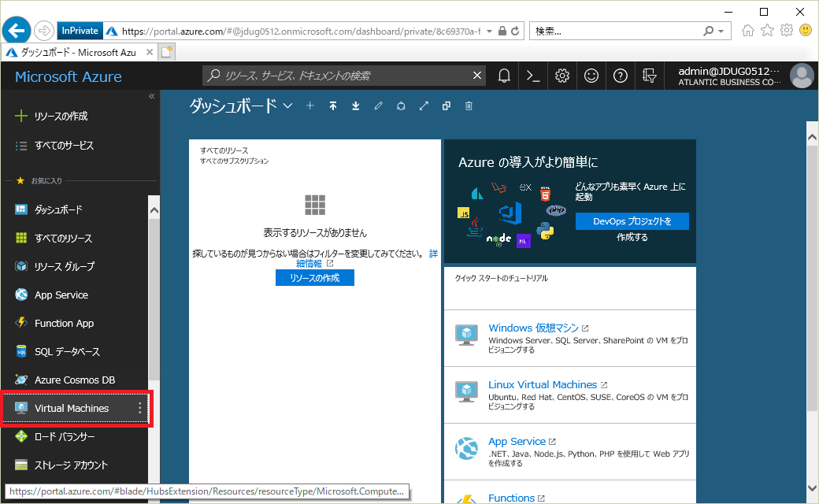Image resolution: width=819 pixels, height=504 pixels.
Task: Add a new dashboard with plus icon
Action: pyautogui.click(x=310, y=106)
